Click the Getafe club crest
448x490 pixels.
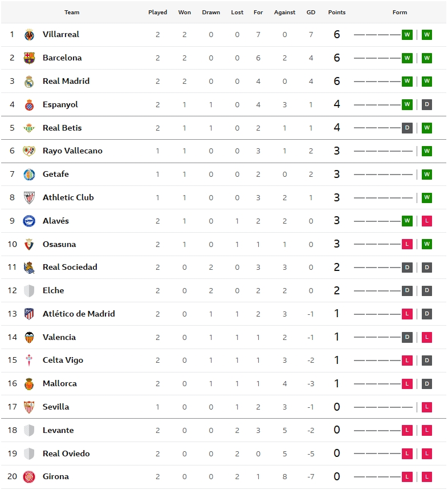pos(29,175)
